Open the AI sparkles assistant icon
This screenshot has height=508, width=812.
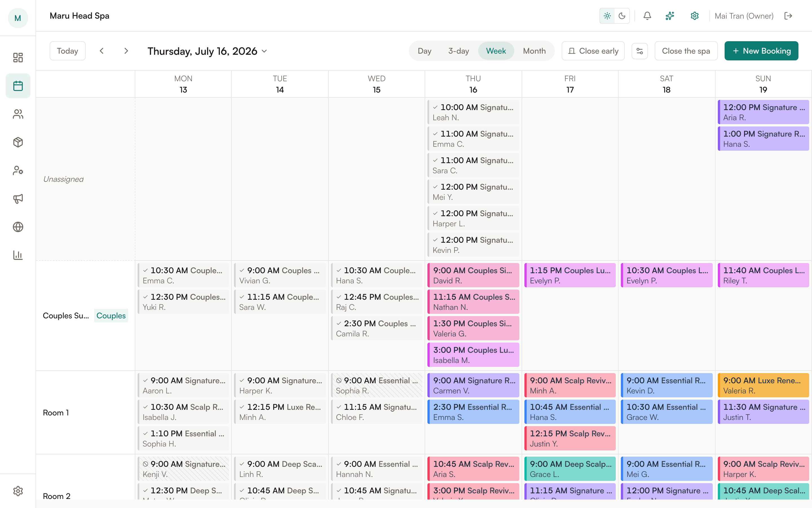click(670, 16)
